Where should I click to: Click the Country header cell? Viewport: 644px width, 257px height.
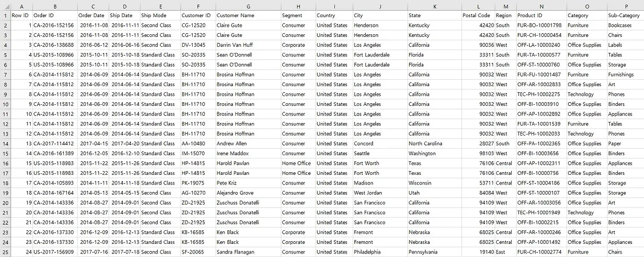coord(334,15)
